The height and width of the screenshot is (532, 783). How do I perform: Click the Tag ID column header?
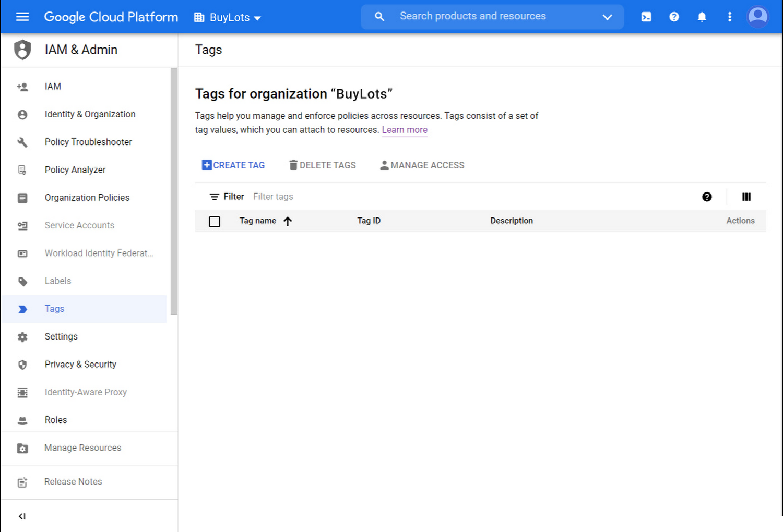pyautogui.click(x=369, y=221)
